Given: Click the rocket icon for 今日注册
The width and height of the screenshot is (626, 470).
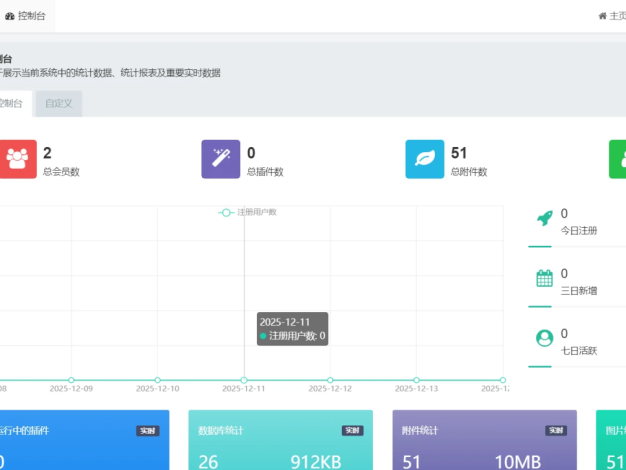Looking at the screenshot, I should pos(545,218).
